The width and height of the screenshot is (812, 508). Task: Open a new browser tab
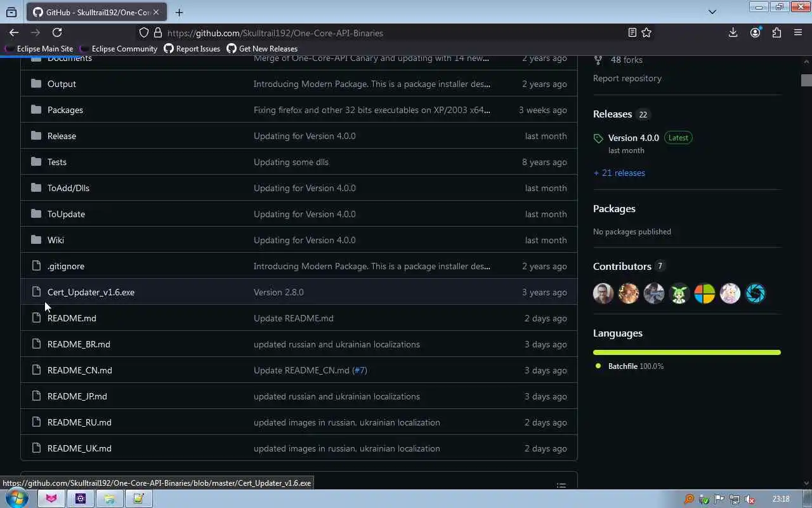tap(179, 12)
